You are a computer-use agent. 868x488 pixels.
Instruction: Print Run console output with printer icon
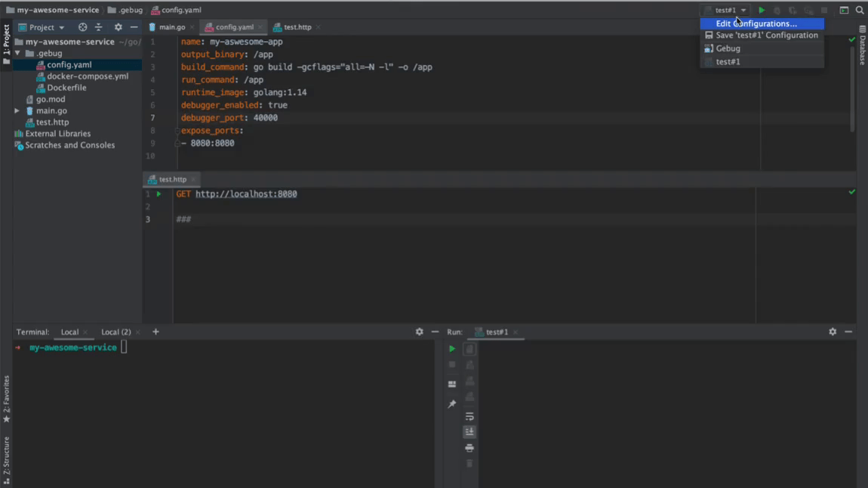469,447
